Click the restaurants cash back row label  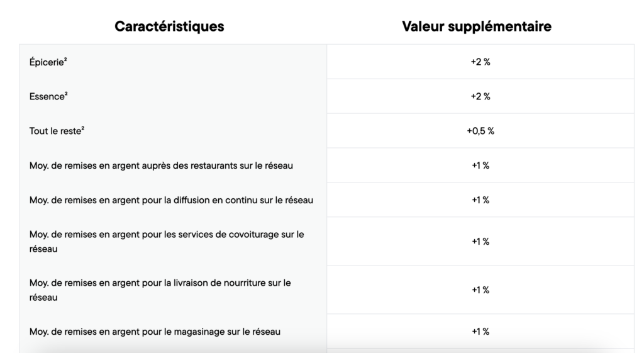[x=161, y=166]
